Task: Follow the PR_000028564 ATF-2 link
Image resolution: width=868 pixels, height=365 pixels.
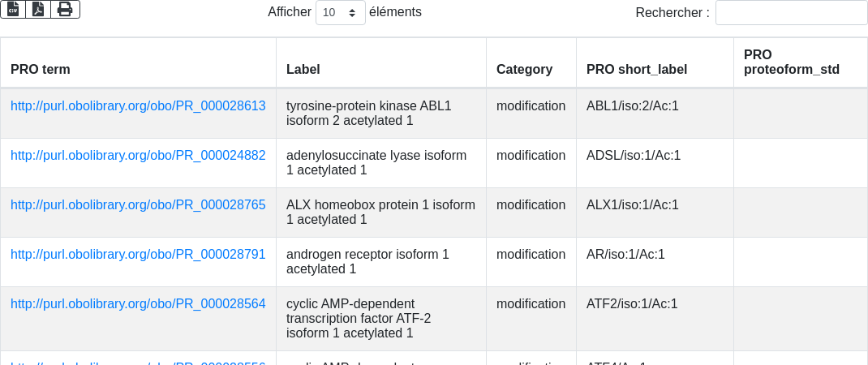Action: 138,304
